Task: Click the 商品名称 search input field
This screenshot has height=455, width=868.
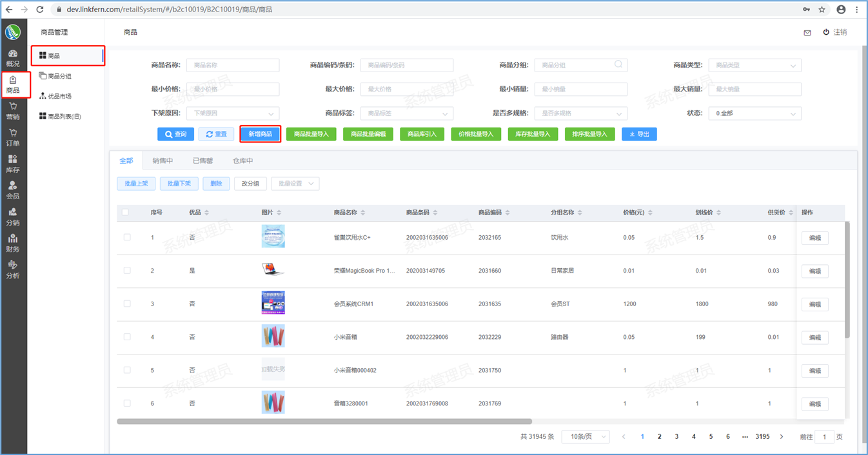Action: [233, 65]
